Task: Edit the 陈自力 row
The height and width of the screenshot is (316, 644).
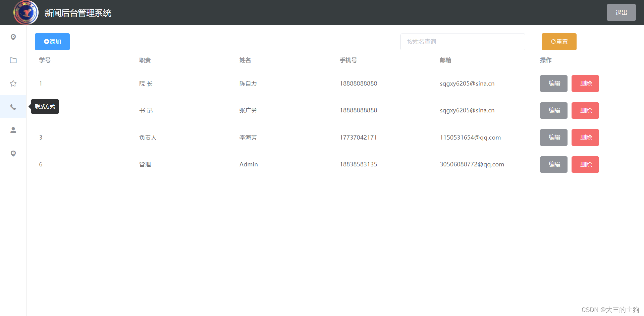Action: point(554,84)
